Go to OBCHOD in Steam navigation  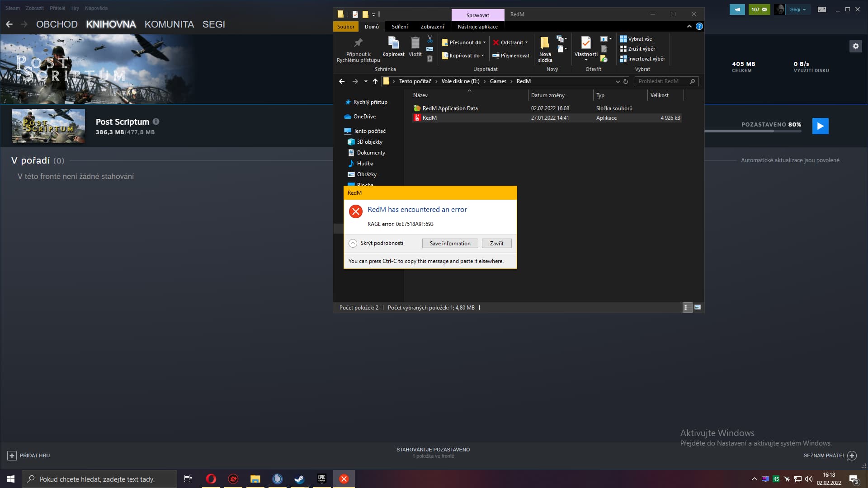coord(57,24)
